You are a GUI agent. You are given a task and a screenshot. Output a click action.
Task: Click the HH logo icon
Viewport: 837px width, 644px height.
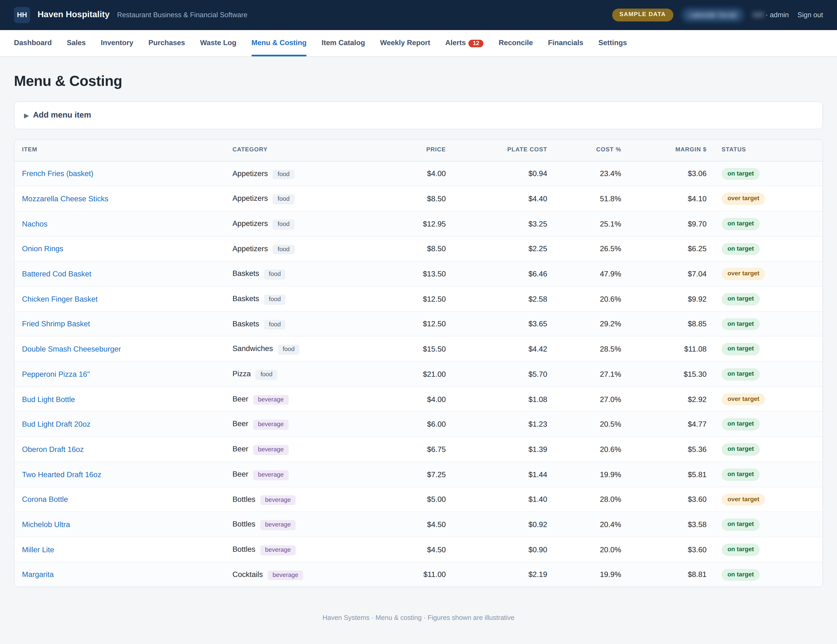tap(22, 15)
